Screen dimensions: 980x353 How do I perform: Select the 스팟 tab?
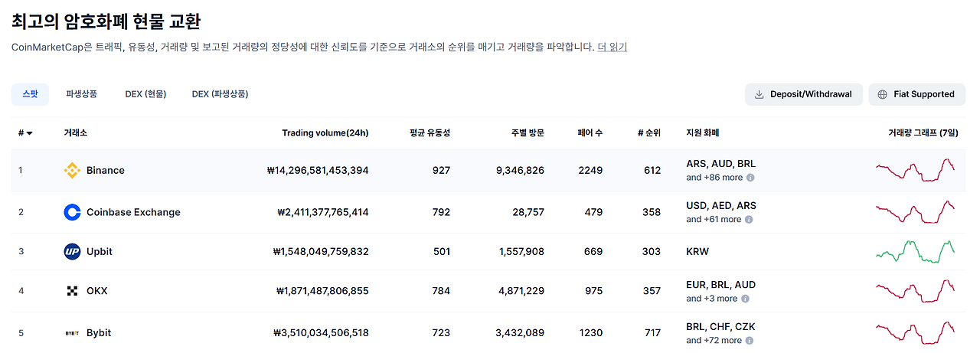click(30, 94)
